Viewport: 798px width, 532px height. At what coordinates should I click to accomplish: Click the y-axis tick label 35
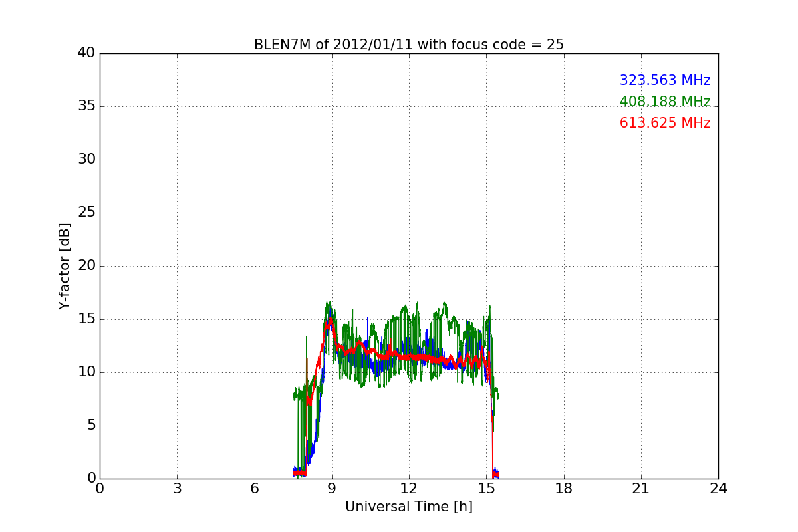tap(86, 106)
